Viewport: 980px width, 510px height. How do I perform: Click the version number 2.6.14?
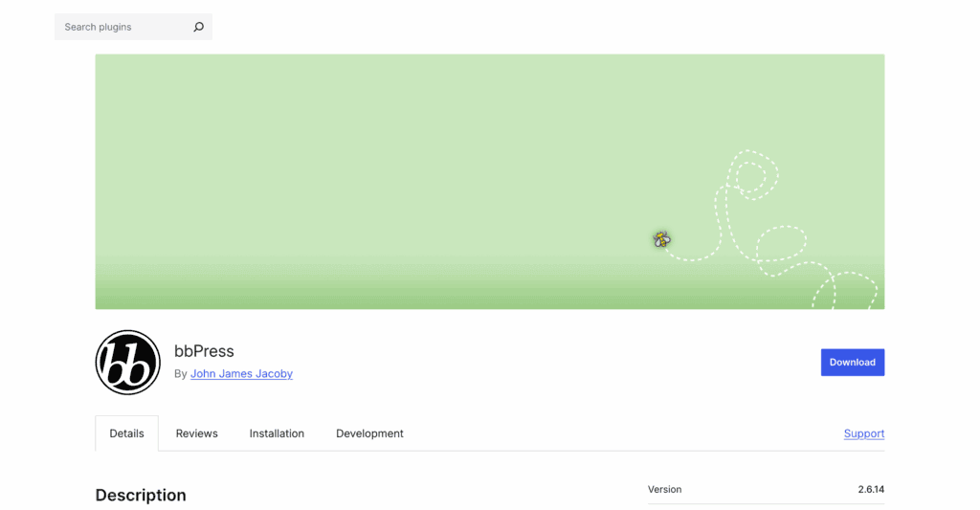[x=871, y=489]
